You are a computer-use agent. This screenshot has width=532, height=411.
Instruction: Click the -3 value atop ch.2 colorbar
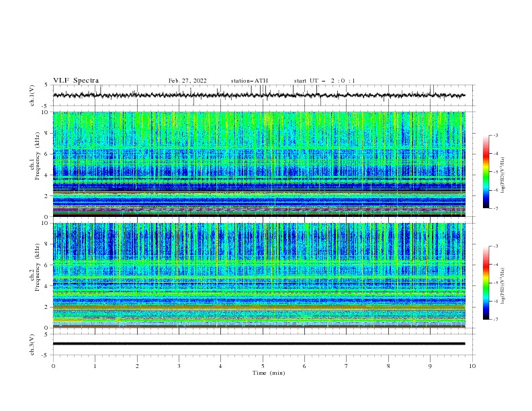coord(496,247)
